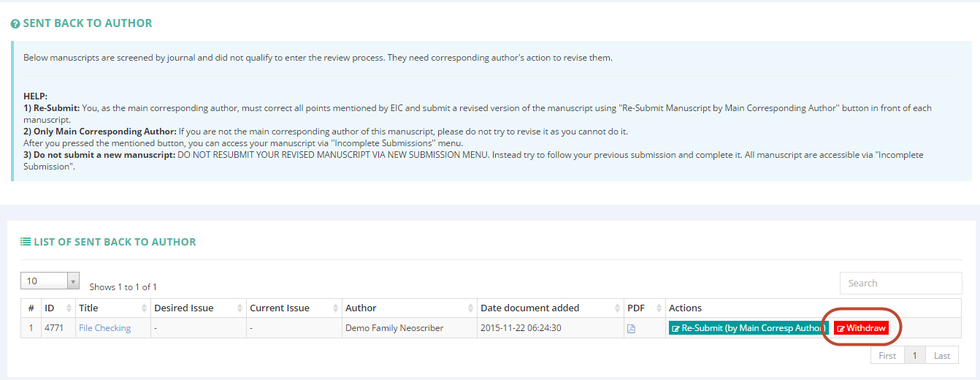Click Re-Submit (by Main Corresp Author) button
This screenshot has height=380, width=980.
pyautogui.click(x=749, y=328)
